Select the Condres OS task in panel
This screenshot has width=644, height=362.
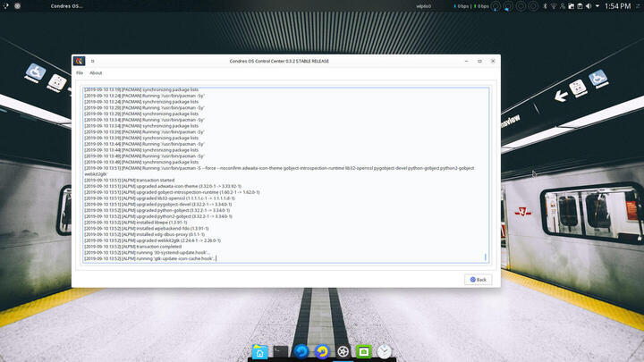(66, 6)
